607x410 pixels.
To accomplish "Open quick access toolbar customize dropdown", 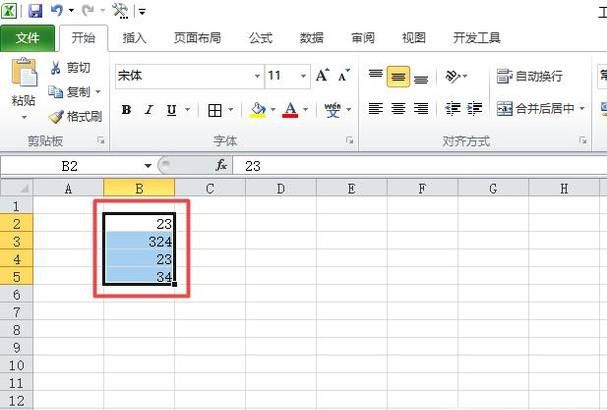I will (x=142, y=12).
